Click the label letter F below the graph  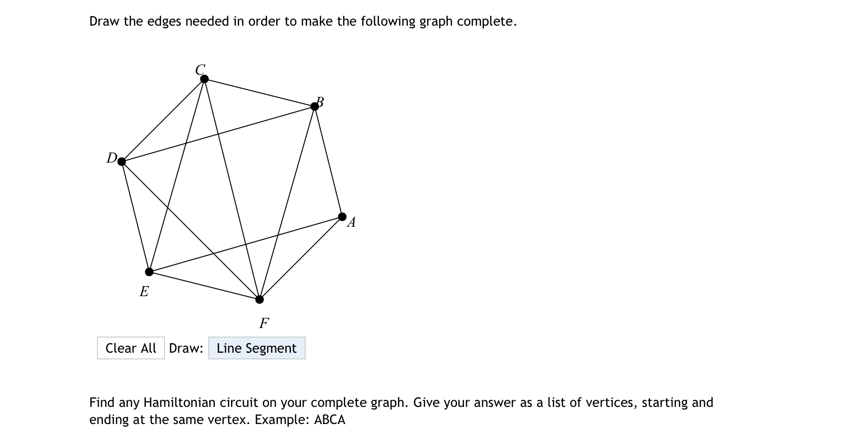click(x=264, y=322)
